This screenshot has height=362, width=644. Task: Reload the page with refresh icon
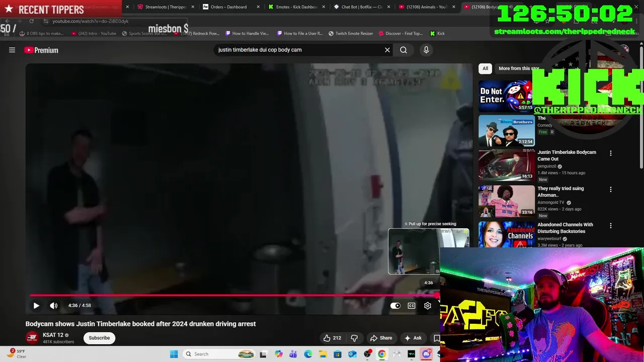pos(31,21)
